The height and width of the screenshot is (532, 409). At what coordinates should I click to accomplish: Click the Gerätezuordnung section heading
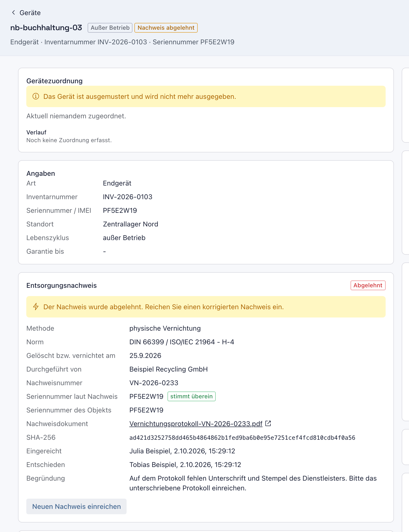[x=55, y=81]
